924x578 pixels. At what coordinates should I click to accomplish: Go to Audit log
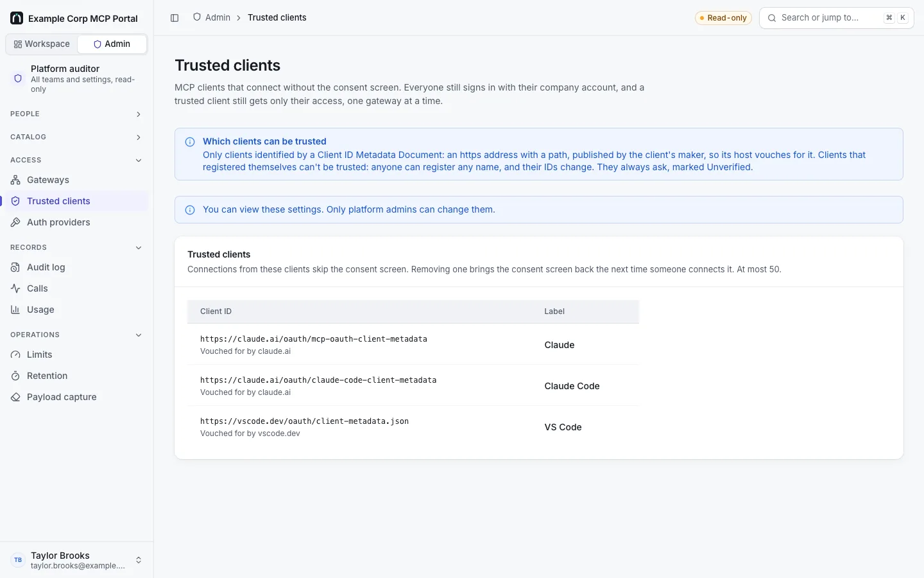pos(76,267)
